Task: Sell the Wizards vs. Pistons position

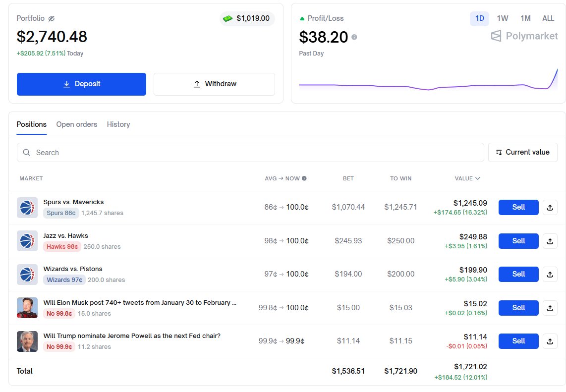Action: [518, 275]
